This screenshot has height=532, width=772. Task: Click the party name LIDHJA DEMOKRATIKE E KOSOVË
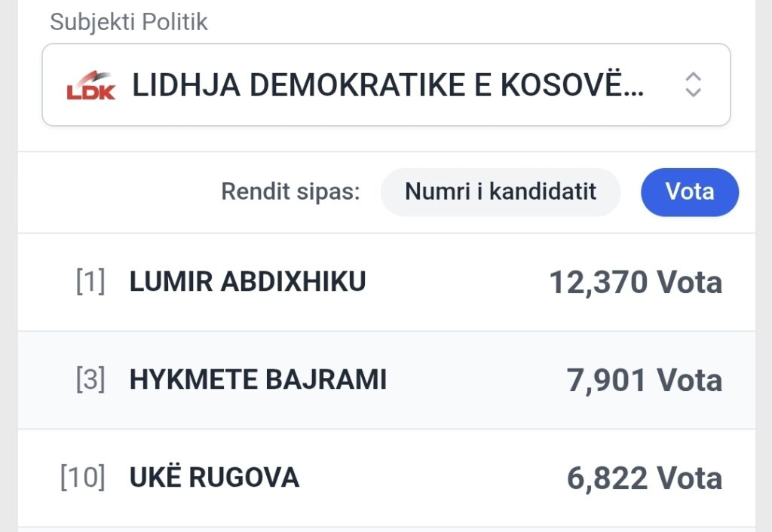tap(388, 86)
